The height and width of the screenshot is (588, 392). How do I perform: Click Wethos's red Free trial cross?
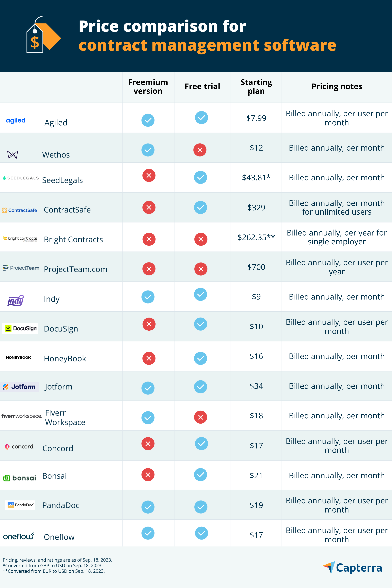[x=200, y=150]
